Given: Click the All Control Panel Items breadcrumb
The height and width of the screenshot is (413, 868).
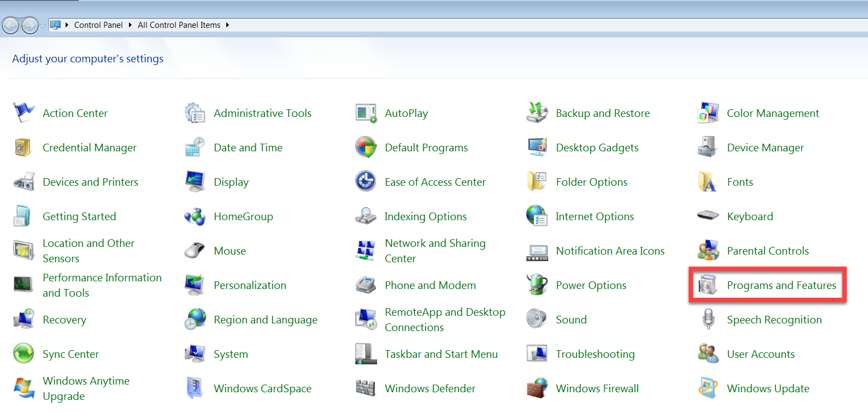Looking at the screenshot, I should click(x=179, y=25).
